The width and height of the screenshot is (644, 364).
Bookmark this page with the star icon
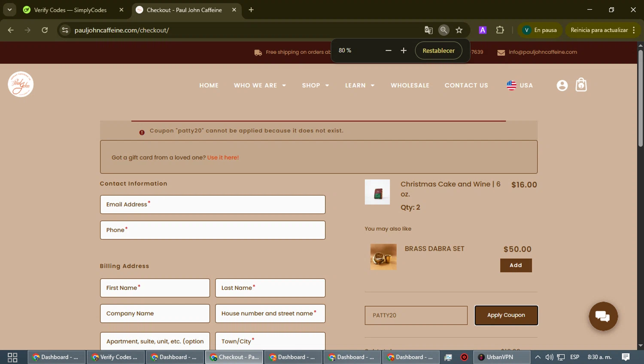459,30
